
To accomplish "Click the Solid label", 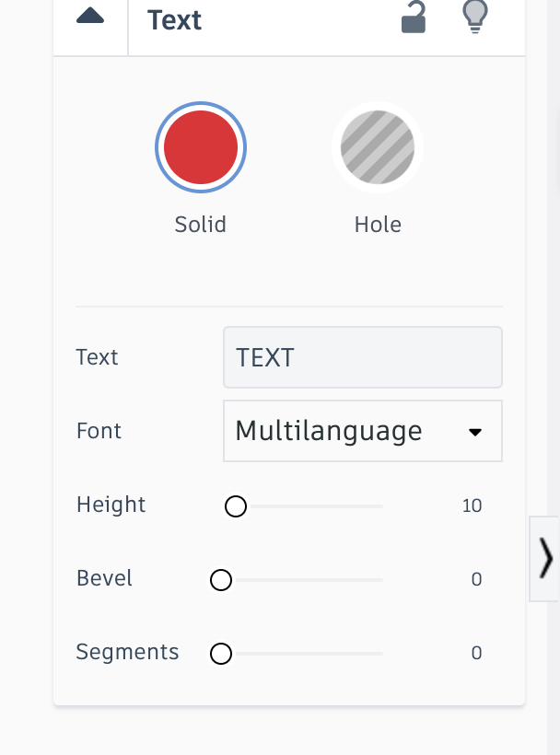I will (201, 225).
